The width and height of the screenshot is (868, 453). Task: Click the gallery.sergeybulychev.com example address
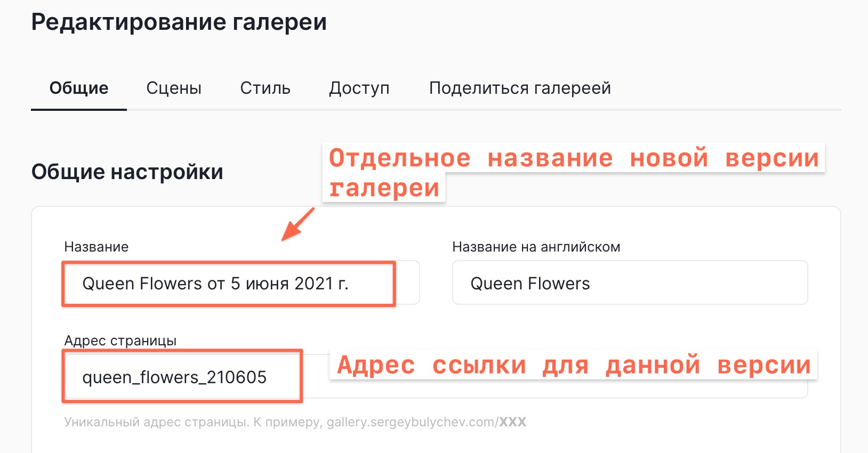[x=411, y=422]
